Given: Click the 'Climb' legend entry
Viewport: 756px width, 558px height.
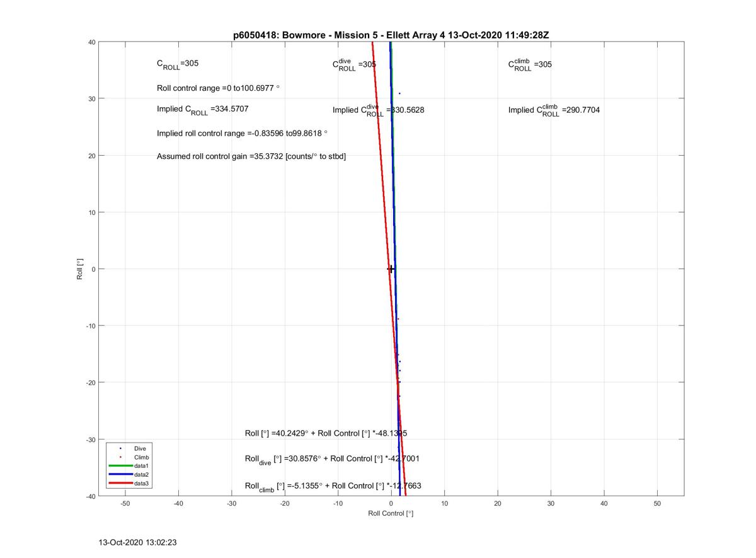Looking at the screenshot, I should click(142, 457).
